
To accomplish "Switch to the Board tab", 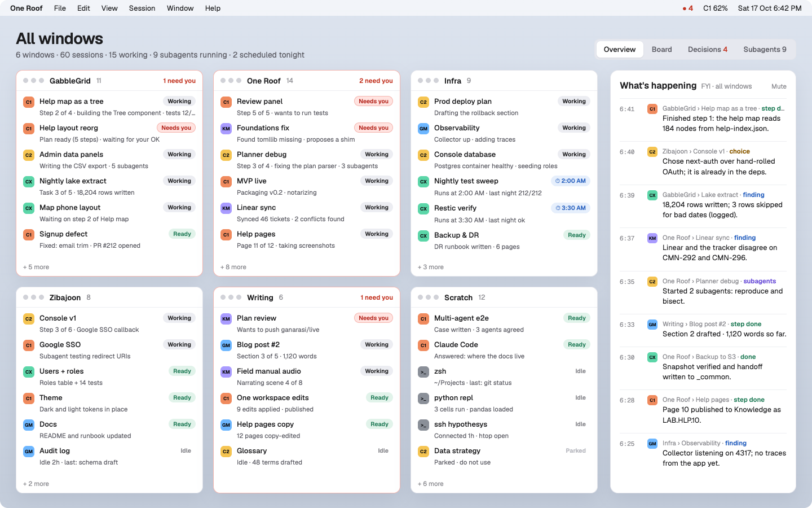I will coord(661,50).
